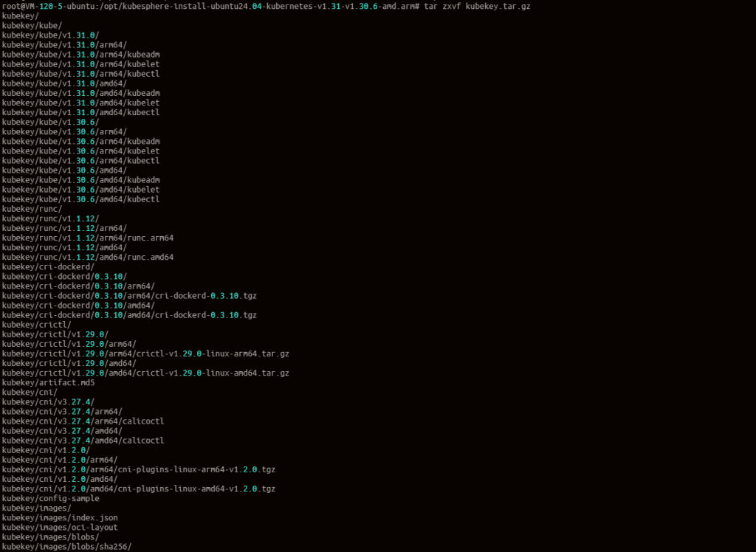Click the crictl-v1.29.0-linux-arm64.tar.gz line
The height and width of the screenshot is (552, 756).
tap(145, 353)
